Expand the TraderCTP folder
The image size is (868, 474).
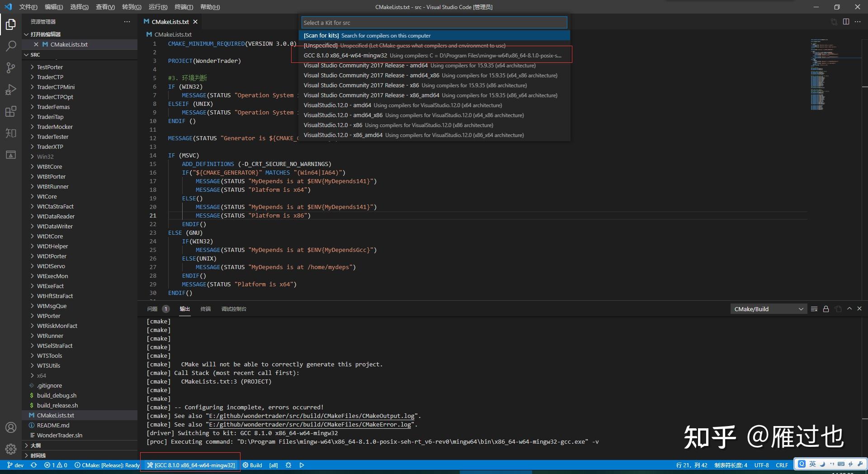50,77
